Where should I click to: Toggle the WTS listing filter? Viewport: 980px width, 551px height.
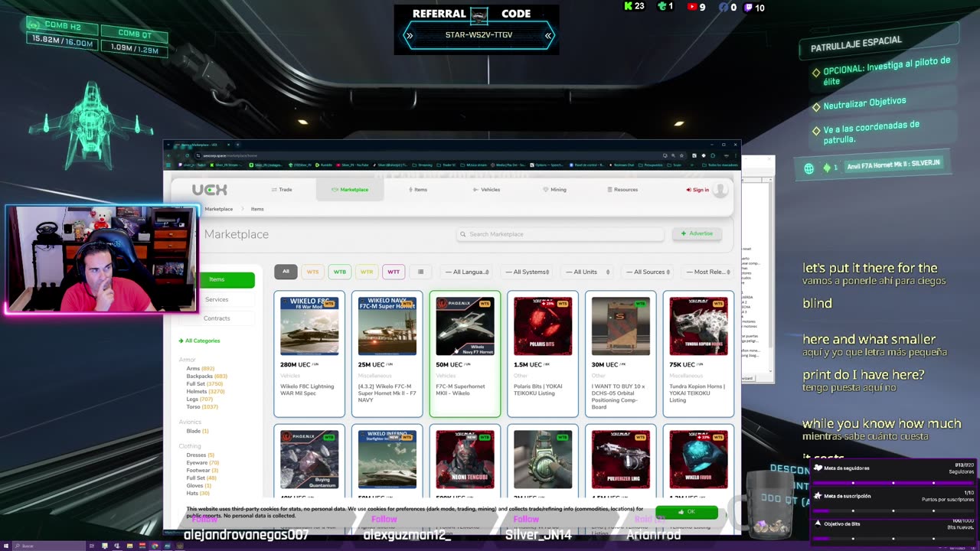click(312, 272)
